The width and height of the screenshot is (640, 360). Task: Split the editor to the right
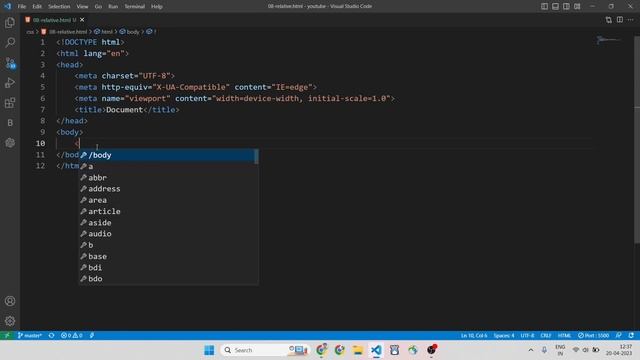coord(620,20)
